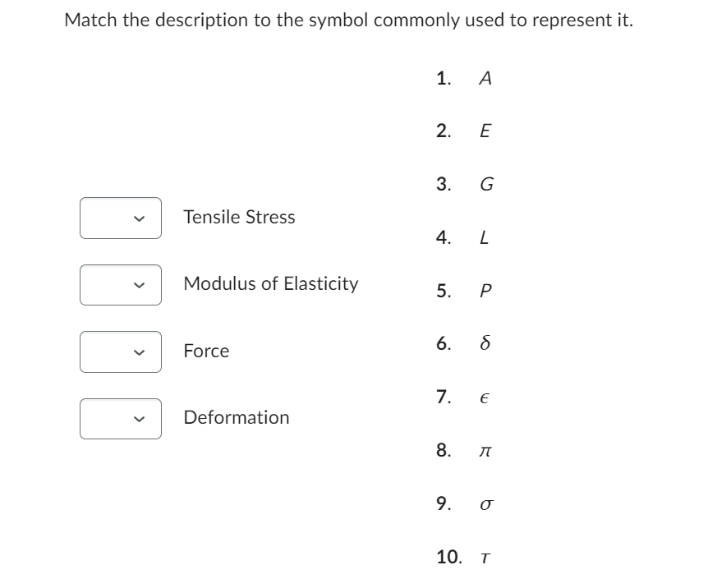Click the Tensile Stress label
708x588 pixels.
(240, 217)
